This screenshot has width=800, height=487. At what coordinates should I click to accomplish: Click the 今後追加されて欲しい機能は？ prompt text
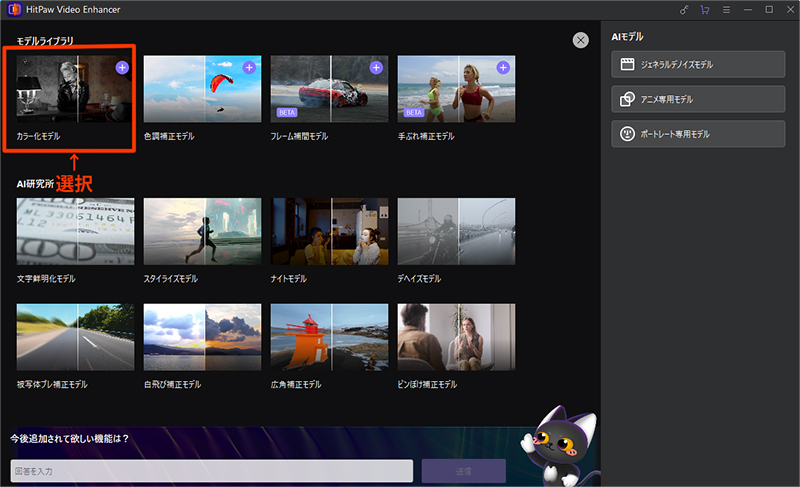(69, 439)
